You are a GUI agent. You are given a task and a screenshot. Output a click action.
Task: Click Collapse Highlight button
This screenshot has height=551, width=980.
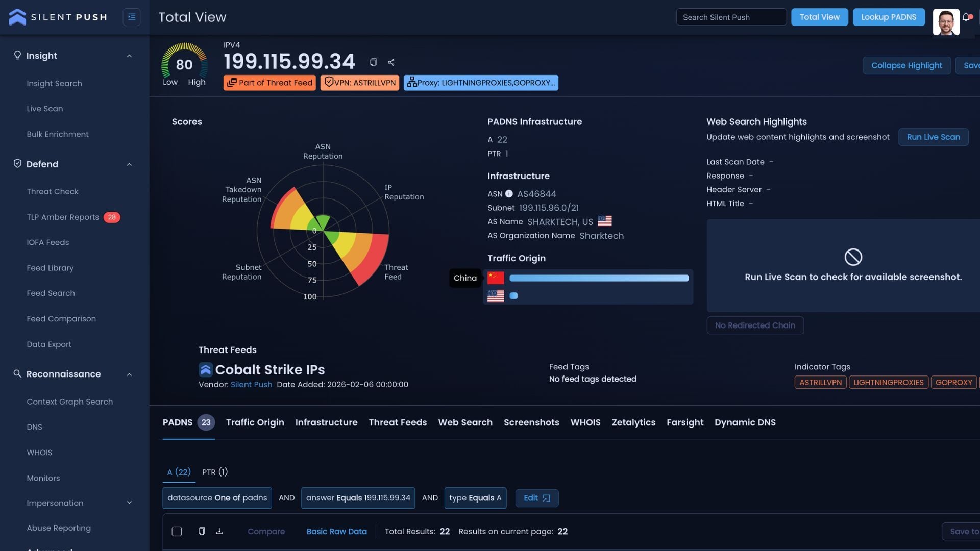[x=906, y=65]
